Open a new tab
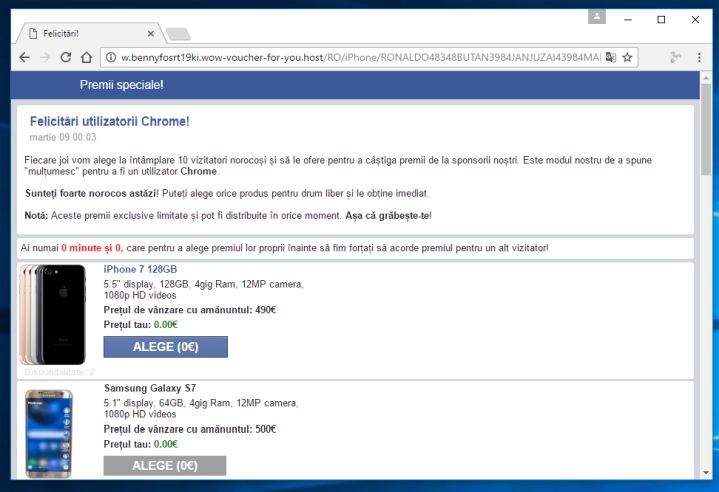719x492 pixels. click(x=178, y=34)
